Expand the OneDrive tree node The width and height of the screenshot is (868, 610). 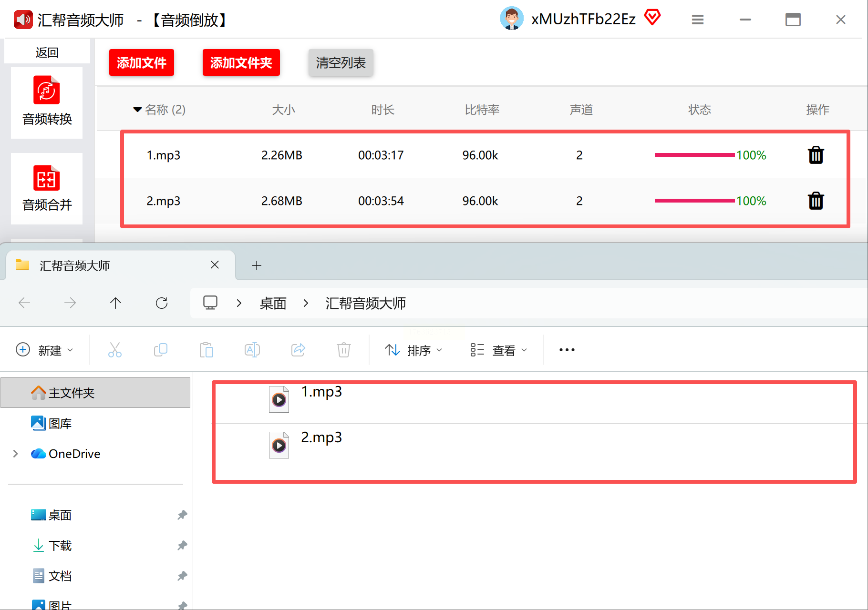[16, 454]
